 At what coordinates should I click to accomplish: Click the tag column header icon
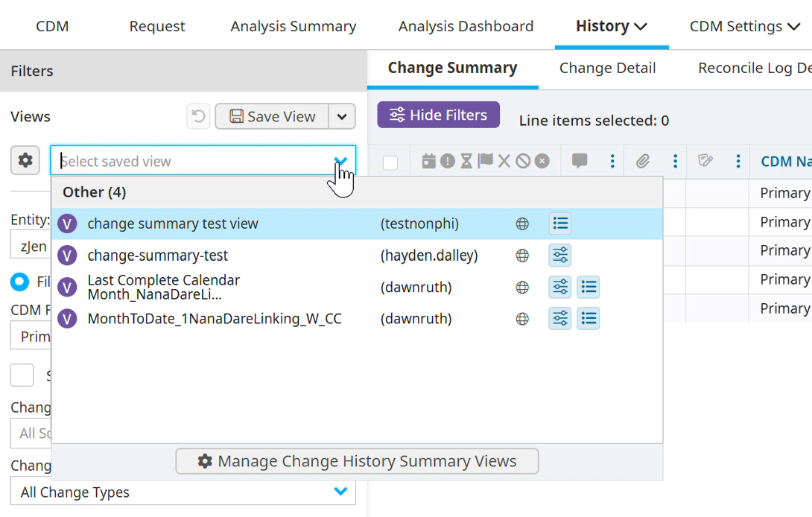point(705,161)
